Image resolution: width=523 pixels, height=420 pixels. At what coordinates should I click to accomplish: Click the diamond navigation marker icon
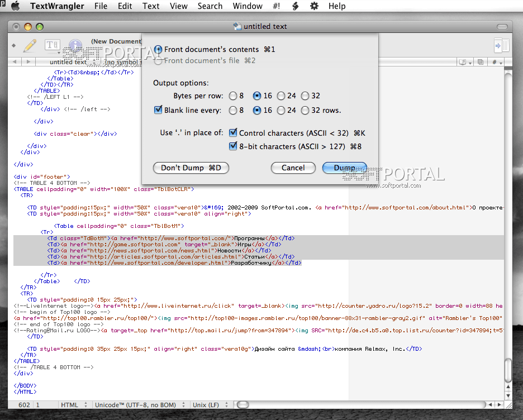(x=13, y=45)
